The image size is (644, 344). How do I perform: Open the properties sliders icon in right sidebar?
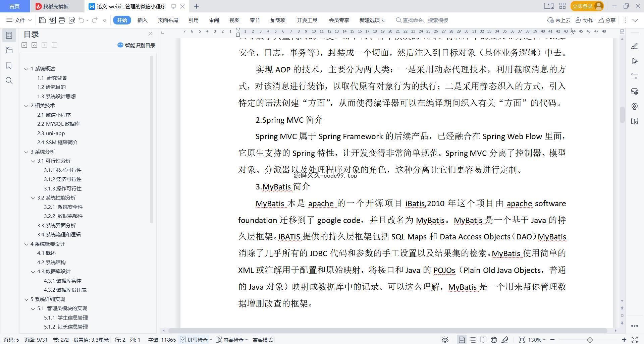pyautogui.click(x=634, y=76)
